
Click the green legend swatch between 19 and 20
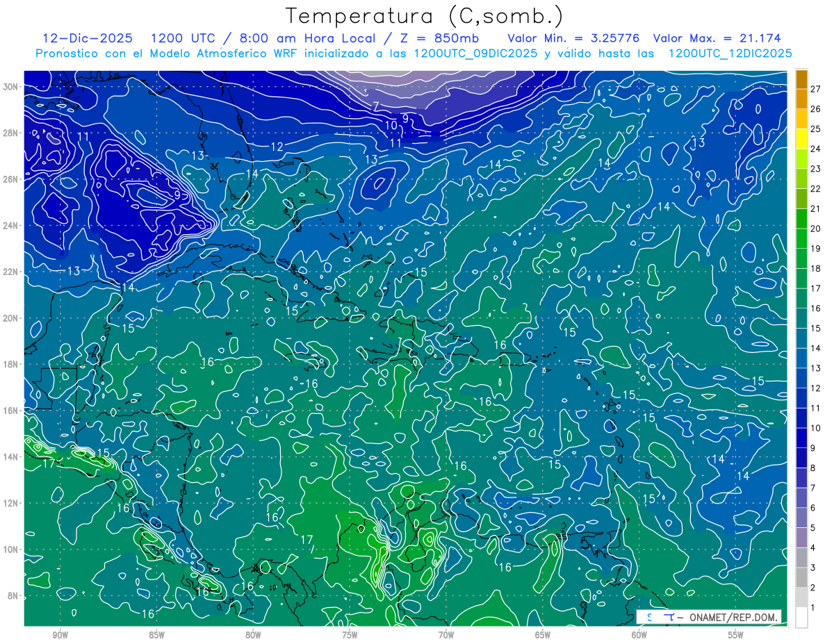(x=801, y=239)
